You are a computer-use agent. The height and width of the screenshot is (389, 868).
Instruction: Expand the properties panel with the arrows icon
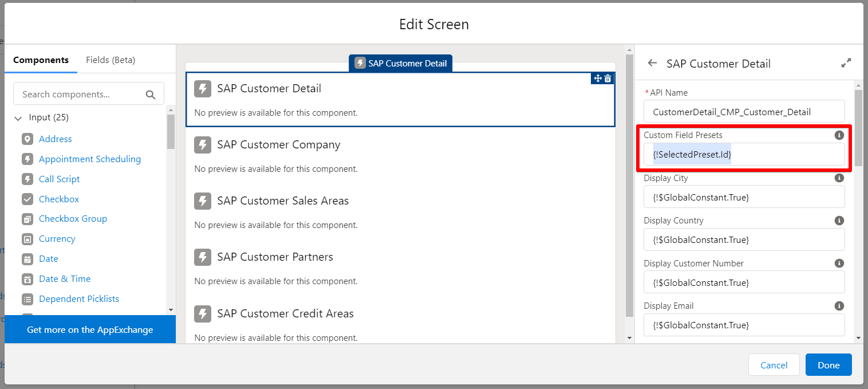pyautogui.click(x=846, y=63)
